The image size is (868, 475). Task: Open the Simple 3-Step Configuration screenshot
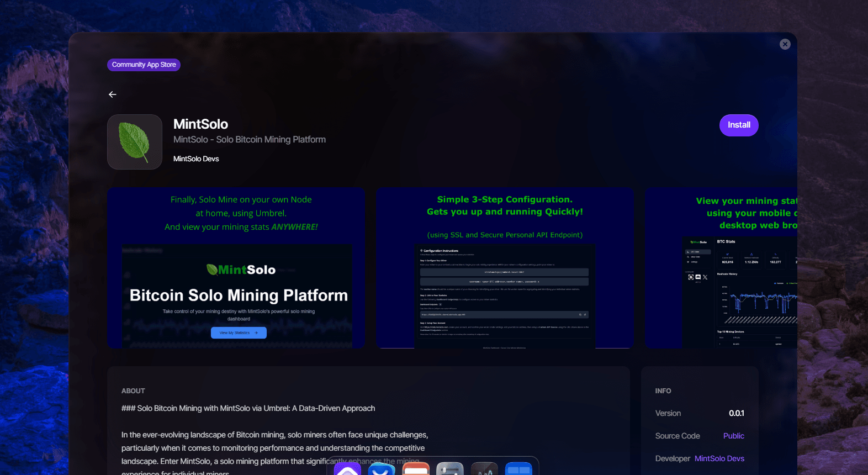tap(505, 268)
